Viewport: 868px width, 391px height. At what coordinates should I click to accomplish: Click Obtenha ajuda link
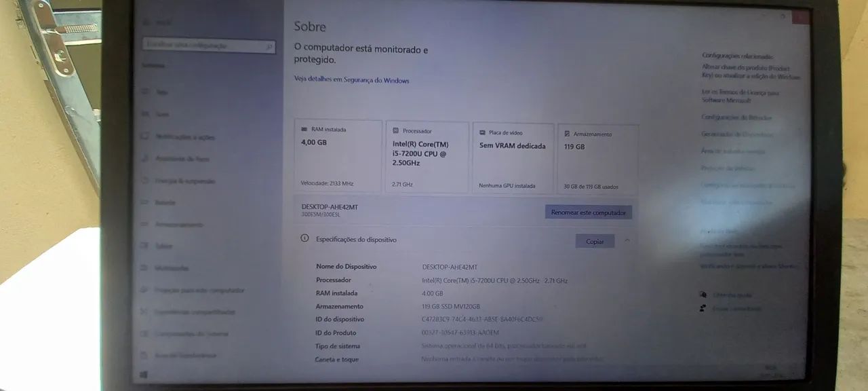[x=732, y=295]
